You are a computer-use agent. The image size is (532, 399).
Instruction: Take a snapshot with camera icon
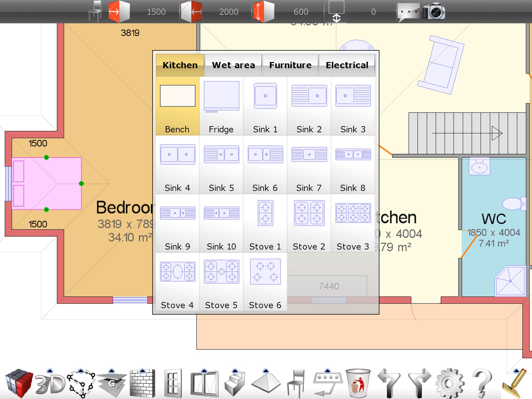[x=434, y=12]
